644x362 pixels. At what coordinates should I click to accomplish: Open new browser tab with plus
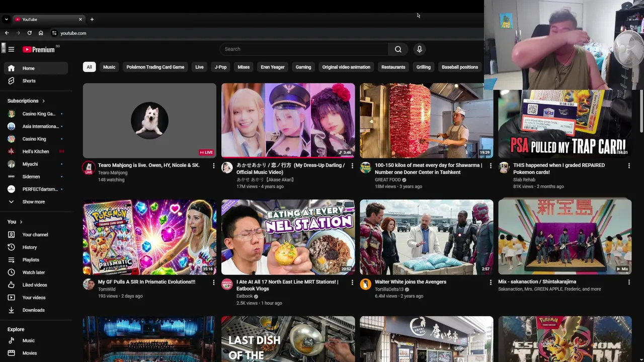click(x=92, y=20)
